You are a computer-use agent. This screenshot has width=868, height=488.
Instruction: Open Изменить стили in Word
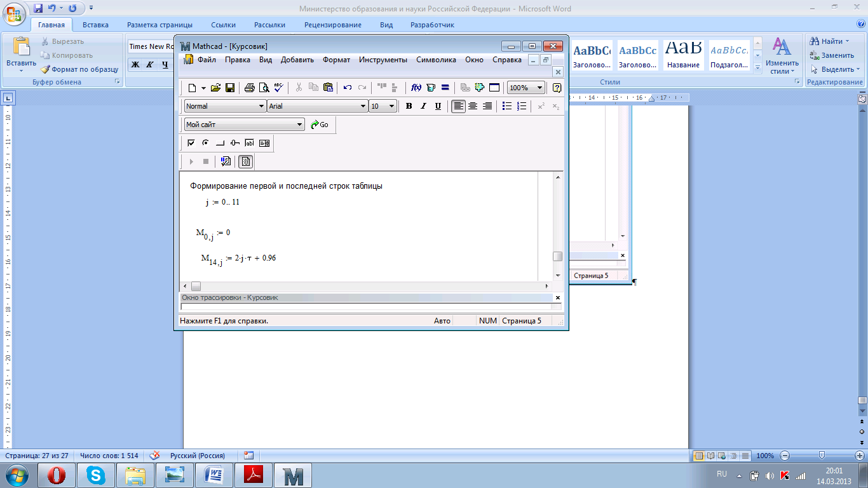tap(782, 56)
